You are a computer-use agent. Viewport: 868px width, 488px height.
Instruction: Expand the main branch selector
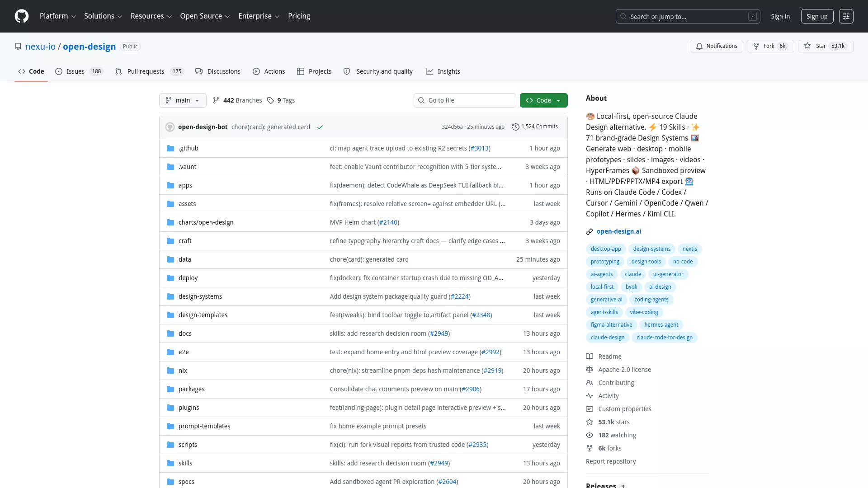[x=183, y=100]
